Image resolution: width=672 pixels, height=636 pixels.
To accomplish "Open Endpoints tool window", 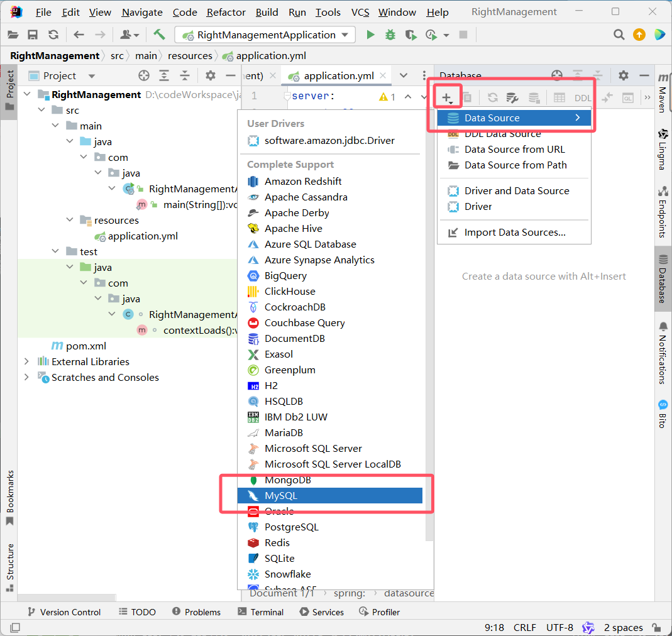I will 663,212.
